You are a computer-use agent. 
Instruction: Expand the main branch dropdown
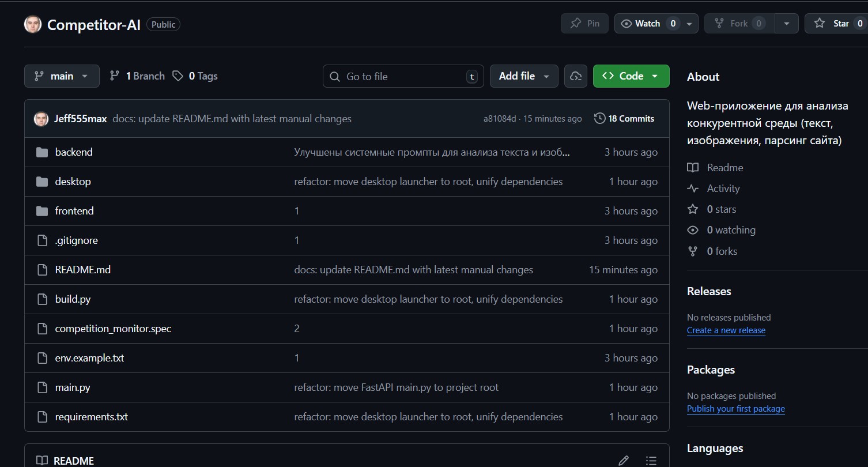click(x=62, y=76)
